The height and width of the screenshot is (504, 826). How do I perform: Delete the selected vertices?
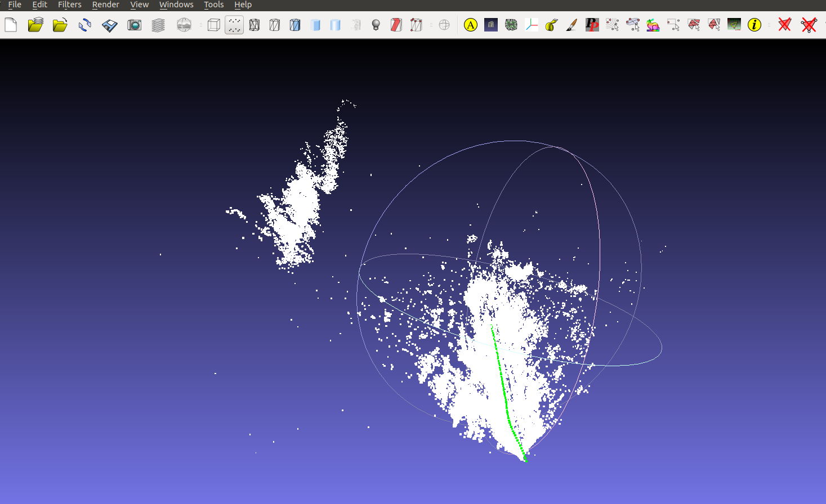808,25
